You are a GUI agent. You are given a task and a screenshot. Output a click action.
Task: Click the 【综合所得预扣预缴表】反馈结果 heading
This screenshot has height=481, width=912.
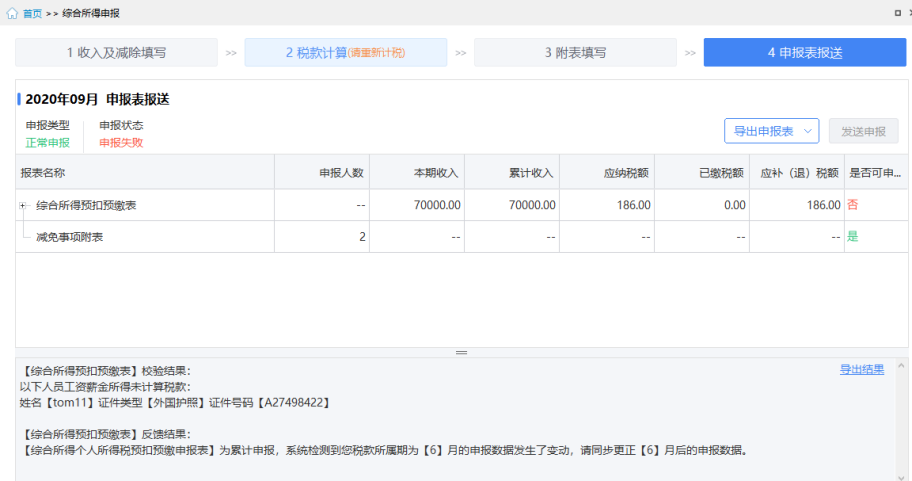(x=105, y=434)
